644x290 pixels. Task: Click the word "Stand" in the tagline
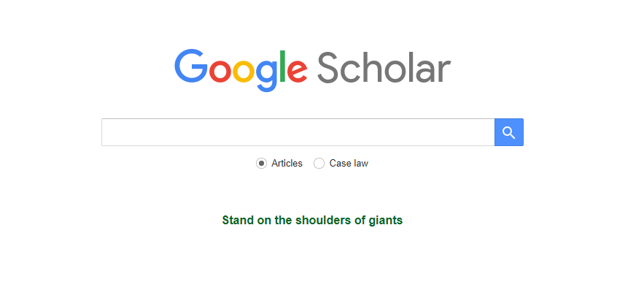tap(237, 220)
